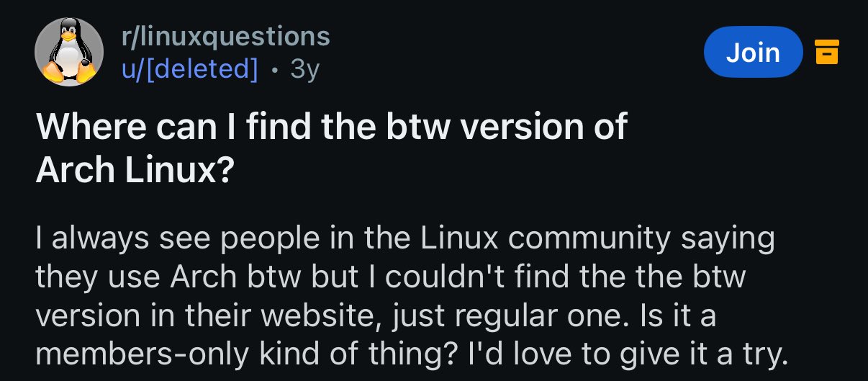Join the r/linuxquestions community
868x381 pixels.
click(753, 52)
